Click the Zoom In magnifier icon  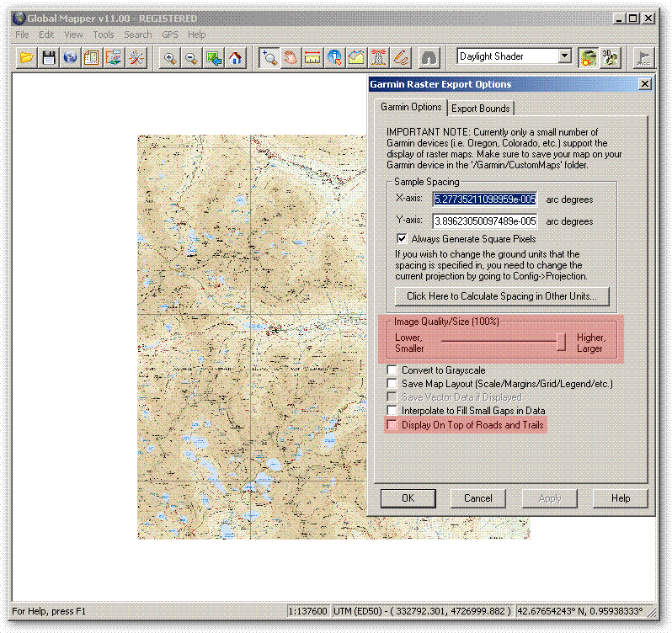[170, 57]
